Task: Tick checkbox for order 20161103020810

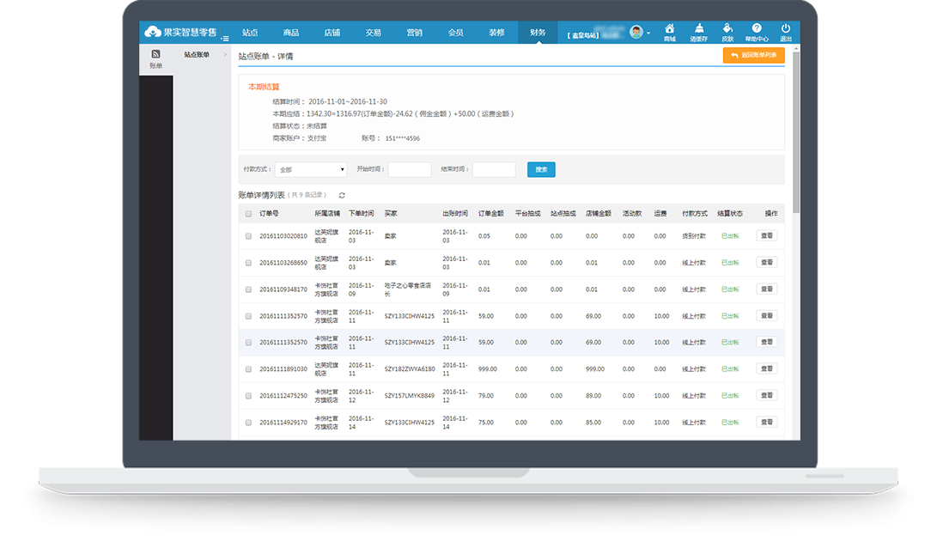Action: (249, 236)
